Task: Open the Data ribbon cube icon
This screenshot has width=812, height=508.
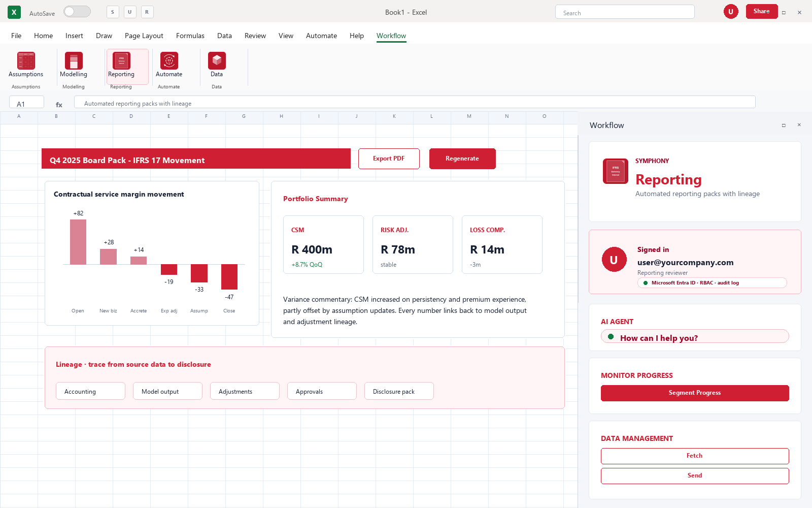Action: pos(217,61)
